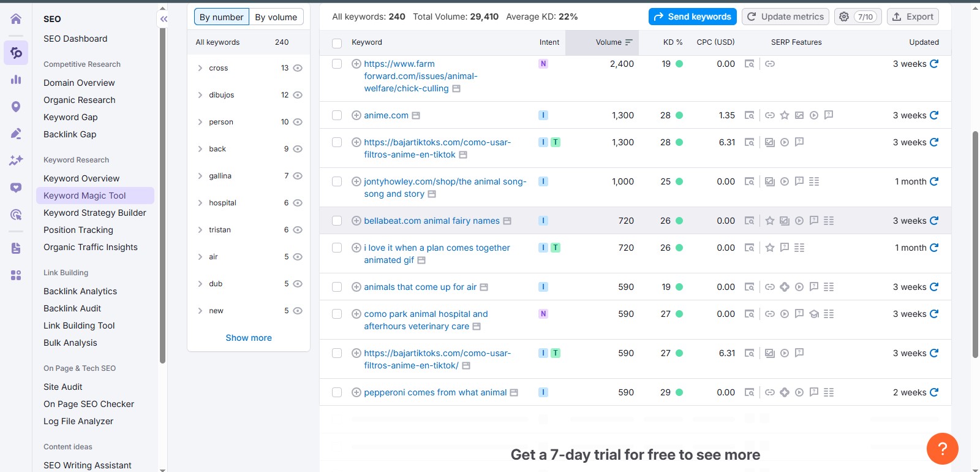The height and width of the screenshot is (472, 980).
Task: Click the sort icon in Volume column
Action: tap(628, 42)
